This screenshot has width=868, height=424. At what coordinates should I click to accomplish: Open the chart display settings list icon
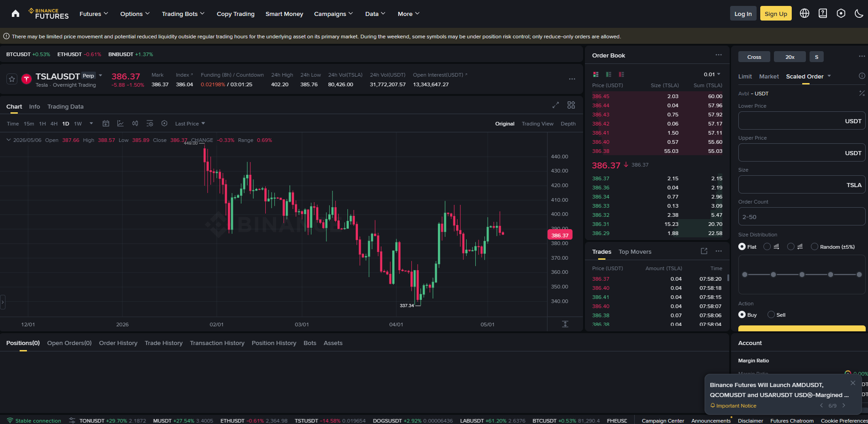click(x=150, y=123)
